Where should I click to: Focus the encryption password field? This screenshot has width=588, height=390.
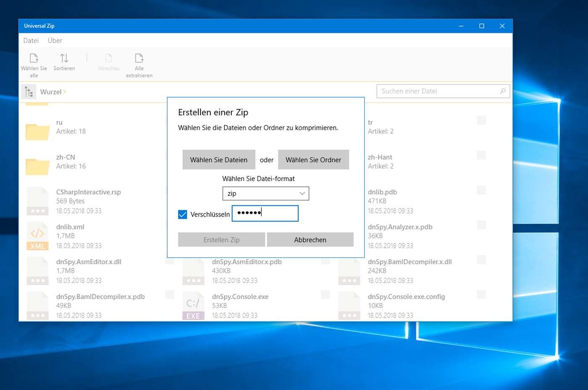coord(265,213)
